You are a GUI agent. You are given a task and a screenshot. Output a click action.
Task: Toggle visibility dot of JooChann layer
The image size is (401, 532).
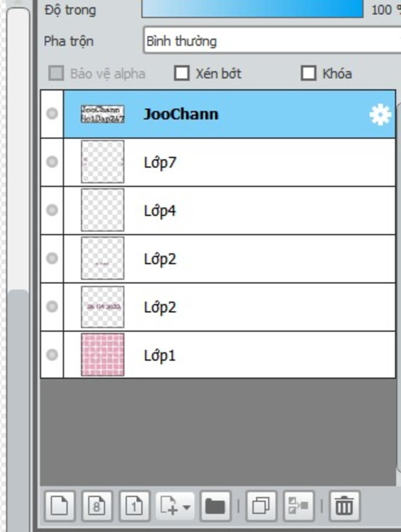[52, 113]
